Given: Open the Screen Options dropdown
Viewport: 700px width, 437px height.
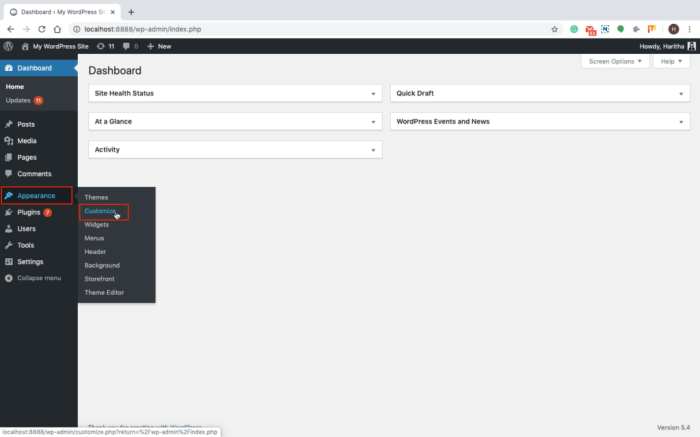Looking at the screenshot, I should 615,61.
